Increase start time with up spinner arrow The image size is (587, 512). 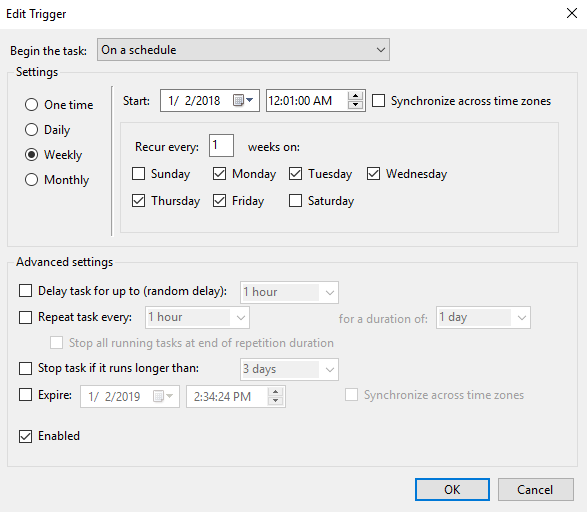(355, 96)
